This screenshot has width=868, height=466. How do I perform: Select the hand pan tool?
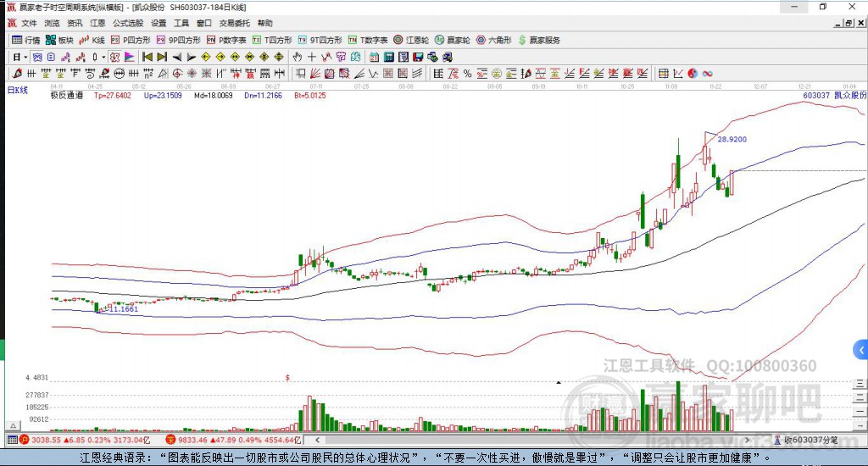click(x=297, y=57)
